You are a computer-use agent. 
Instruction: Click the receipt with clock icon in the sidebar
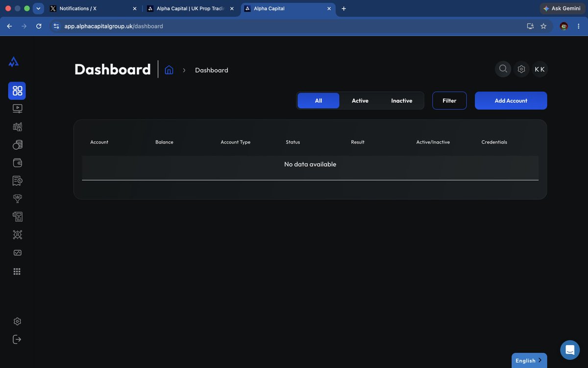pos(17,181)
